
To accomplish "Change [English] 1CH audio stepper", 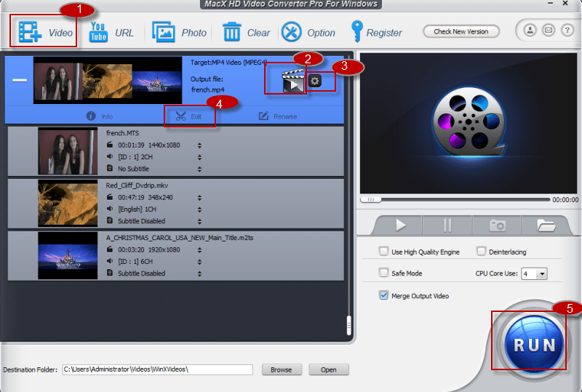I will pyautogui.click(x=199, y=209).
